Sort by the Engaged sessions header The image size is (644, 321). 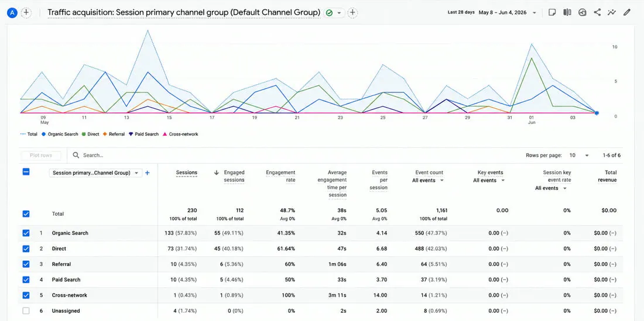click(x=234, y=176)
